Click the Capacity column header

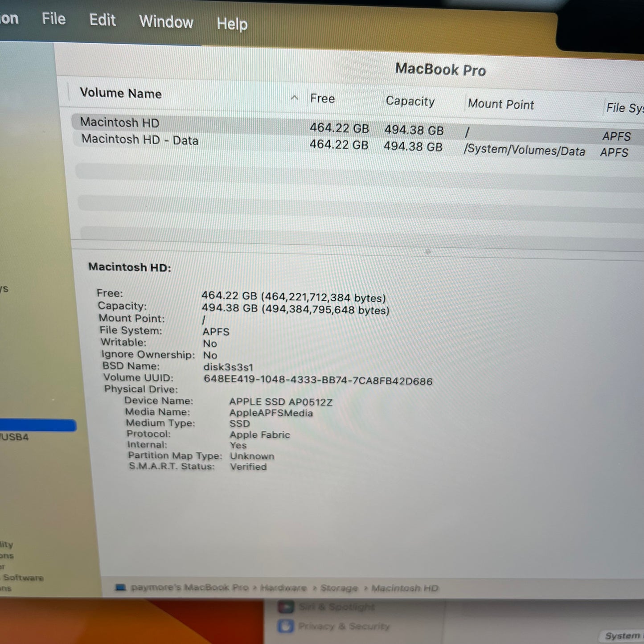410,101
